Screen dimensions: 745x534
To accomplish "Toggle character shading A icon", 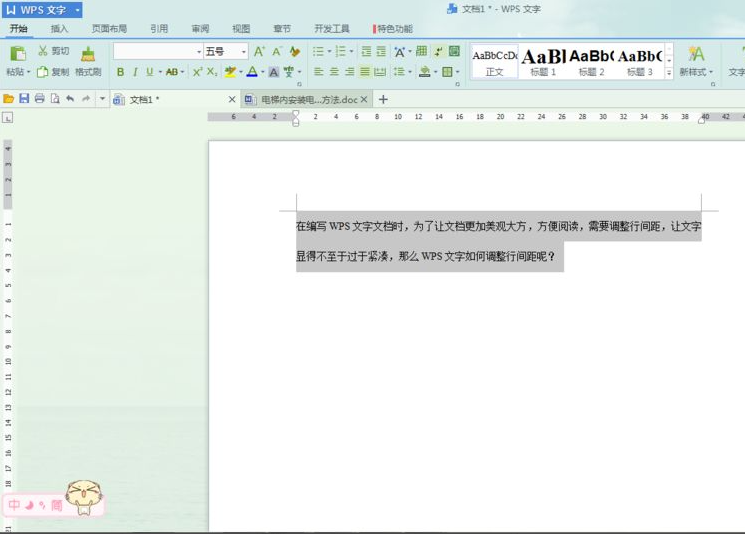I will (x=274, y=72).
